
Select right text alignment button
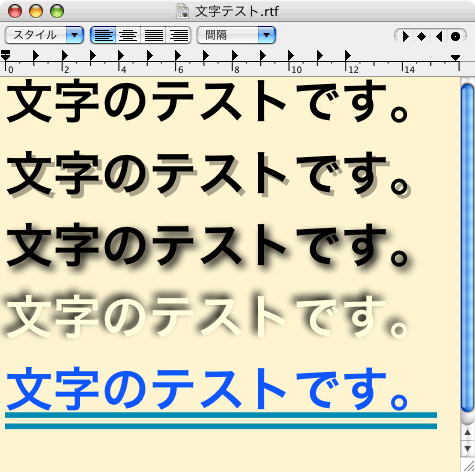coord(179,35)
